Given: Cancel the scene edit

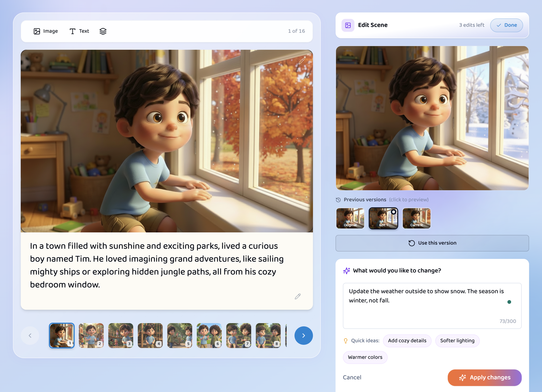Looking at the screenshot, I should click(x=352, y=377).
